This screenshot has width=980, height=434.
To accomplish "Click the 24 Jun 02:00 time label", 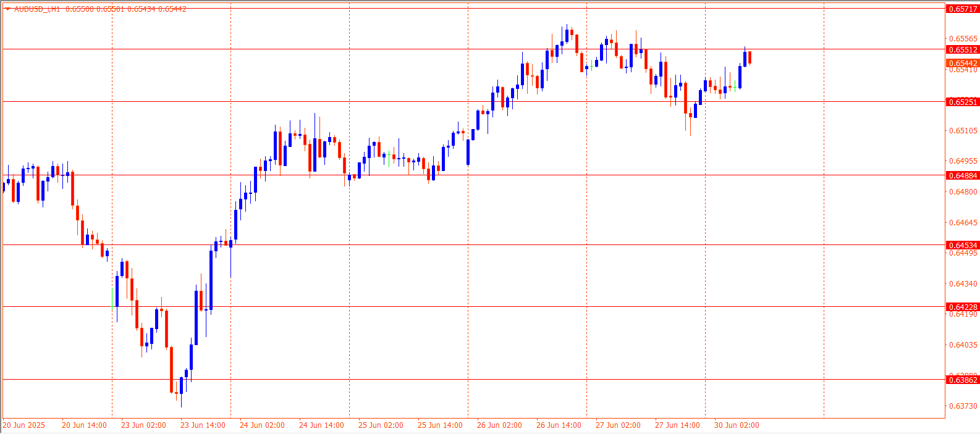I will click(x=262, y=425).
